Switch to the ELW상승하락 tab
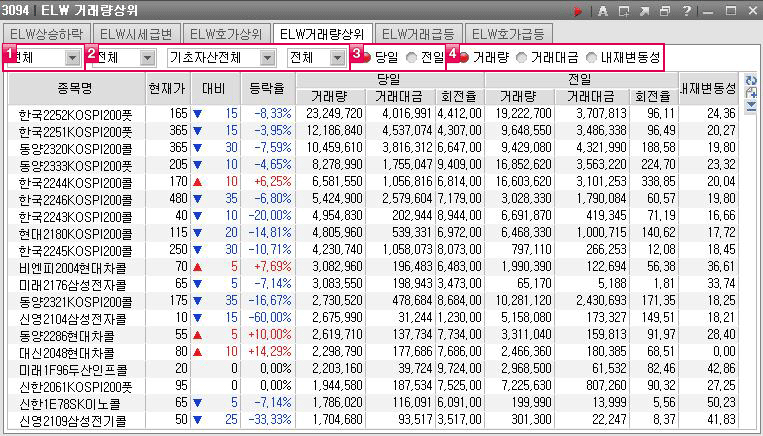The height and width of the screenshot is (436, 763). (x=46, y=34)
